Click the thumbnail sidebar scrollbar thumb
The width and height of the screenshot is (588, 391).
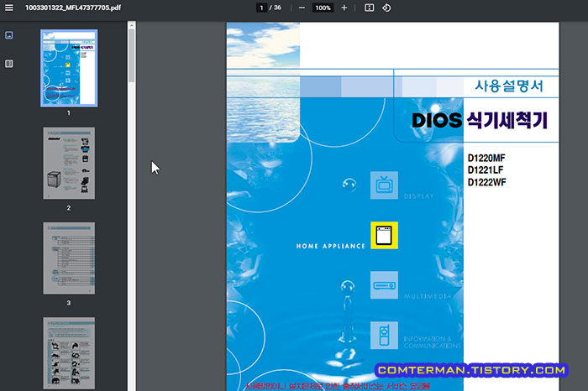[x=131, y=55]
